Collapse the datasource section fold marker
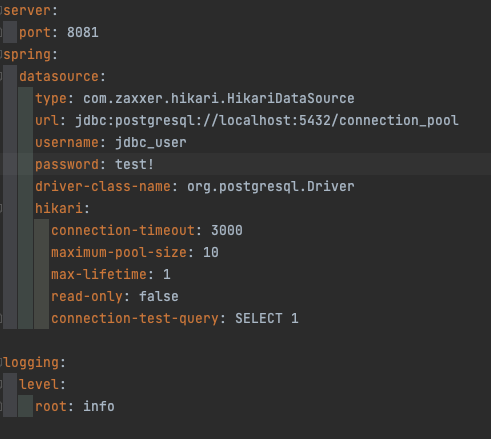Image resolution: width=491 pixels, height=439 pixels. (1, 77)
